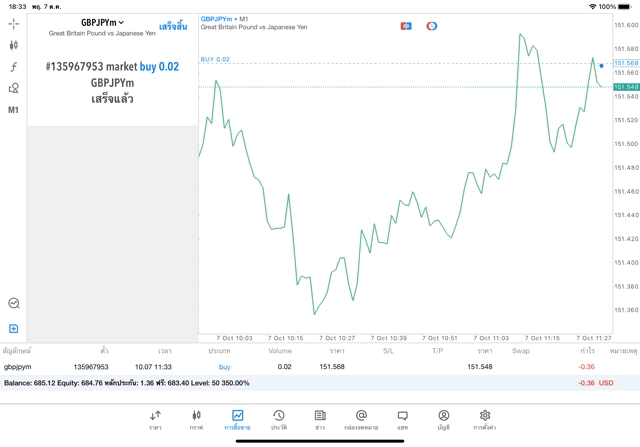Click the GBPJPYm • M1 chart title

224,19
